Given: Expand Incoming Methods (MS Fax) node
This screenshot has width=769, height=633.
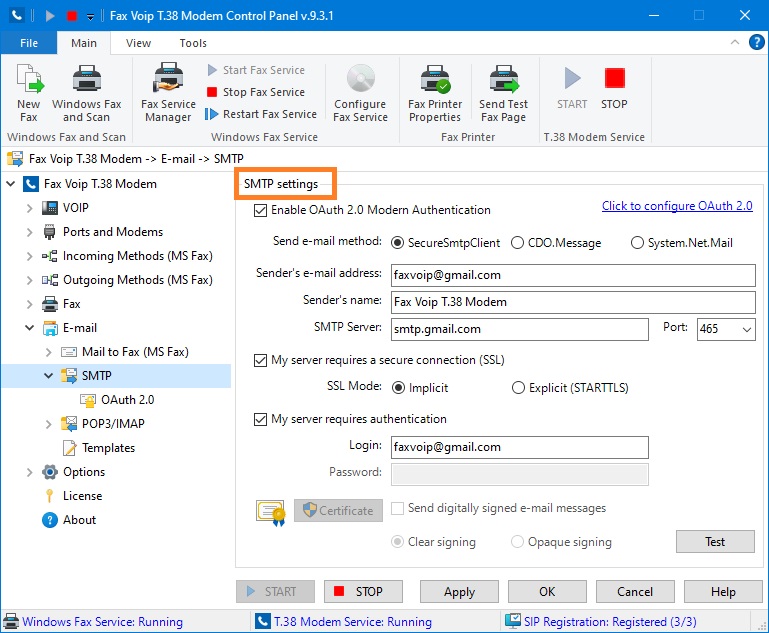Looking at the screenshot, I should point(30,256).
